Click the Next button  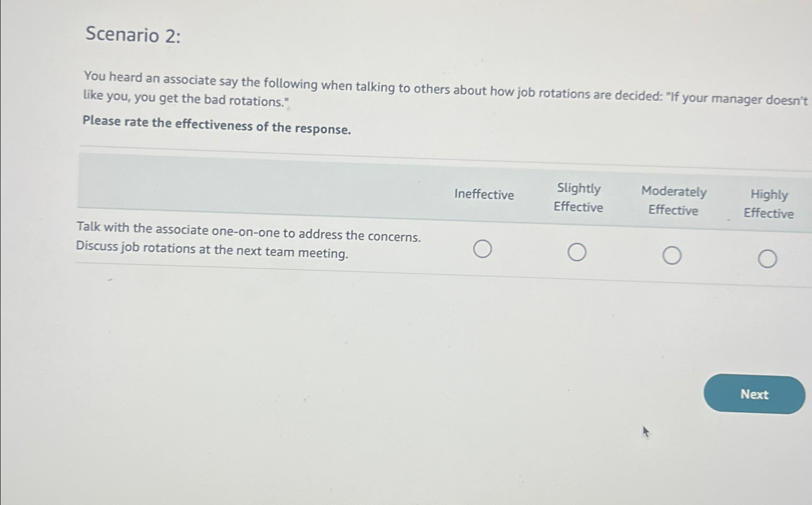click(x=754, y=394)
